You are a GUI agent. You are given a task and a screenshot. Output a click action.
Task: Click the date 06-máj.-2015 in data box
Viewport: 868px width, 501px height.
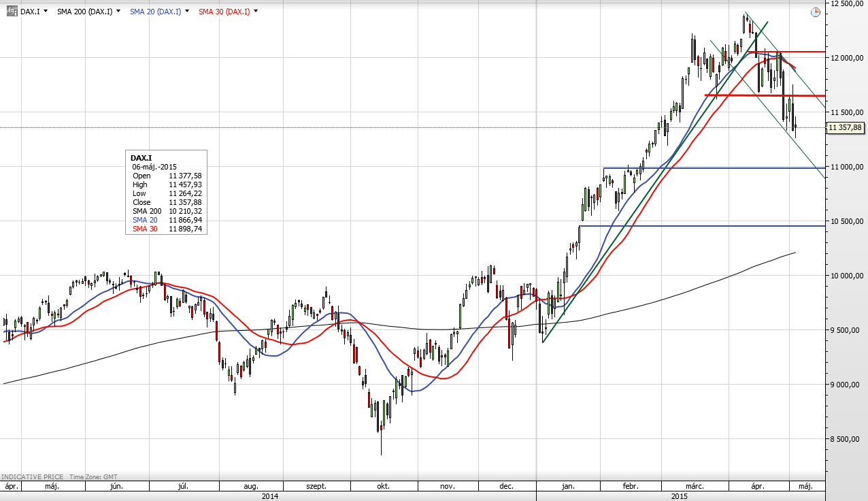click(156, 167)
